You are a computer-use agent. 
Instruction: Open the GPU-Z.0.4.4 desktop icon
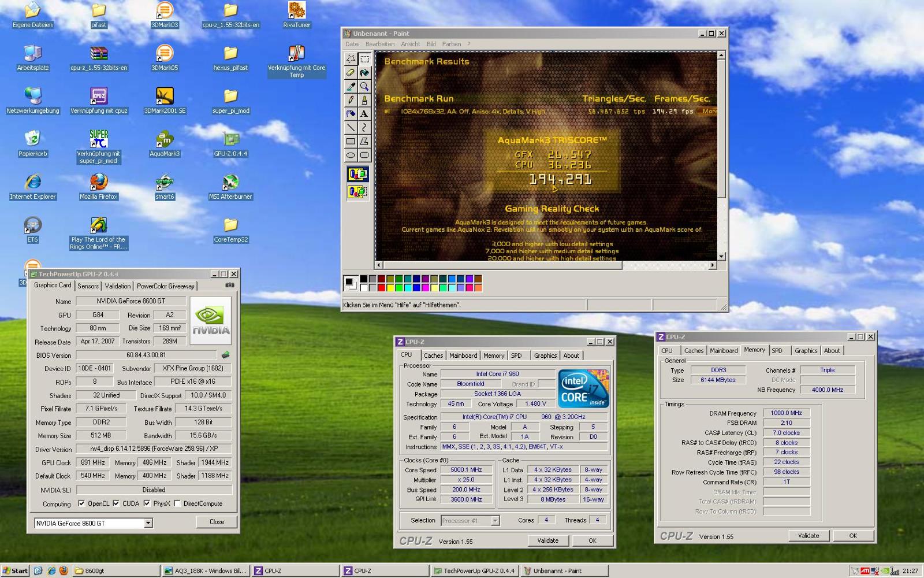230,143
